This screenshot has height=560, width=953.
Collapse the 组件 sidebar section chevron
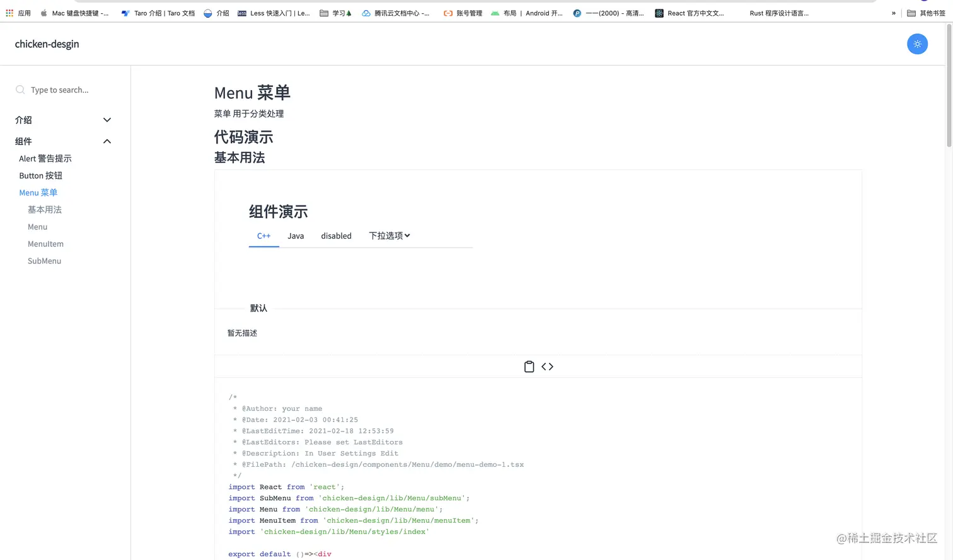click(x=107, y=141)
